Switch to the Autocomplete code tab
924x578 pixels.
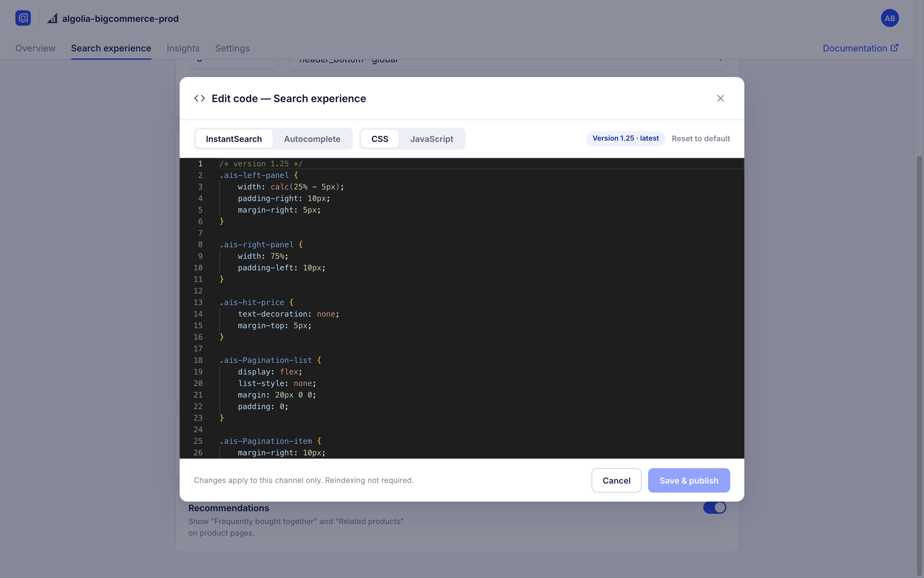click(x=312, y=139)
